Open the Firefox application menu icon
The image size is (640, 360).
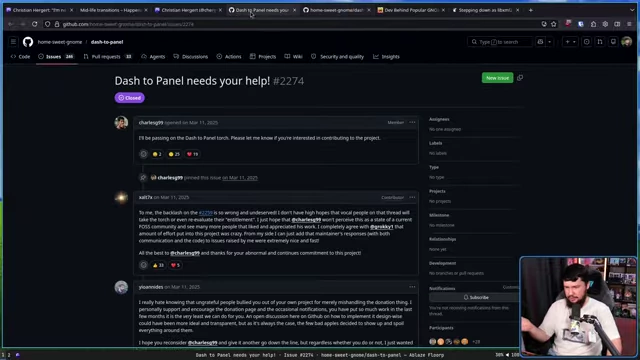[x=629, y=24]
